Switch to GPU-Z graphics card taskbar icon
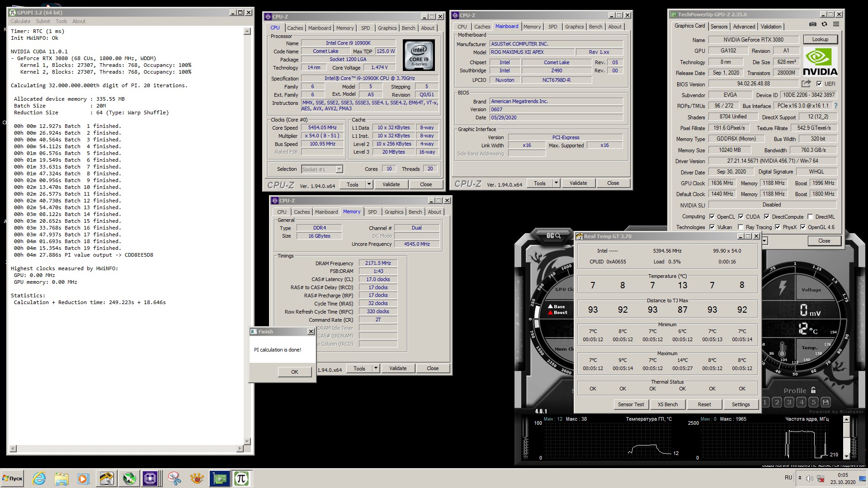Screen dimensions: 868x488 (220, 479)
